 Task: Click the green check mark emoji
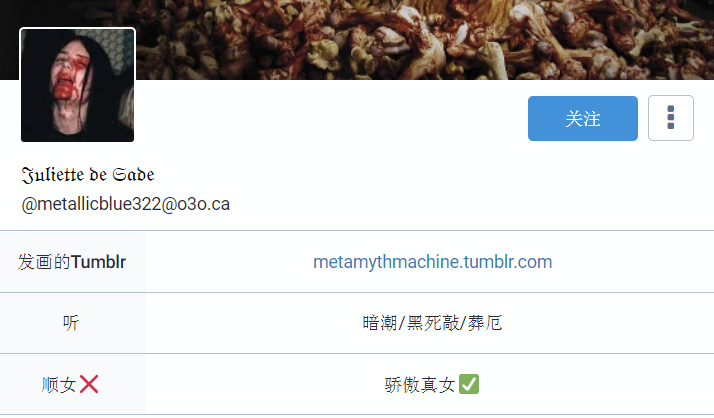click(469, 384)
